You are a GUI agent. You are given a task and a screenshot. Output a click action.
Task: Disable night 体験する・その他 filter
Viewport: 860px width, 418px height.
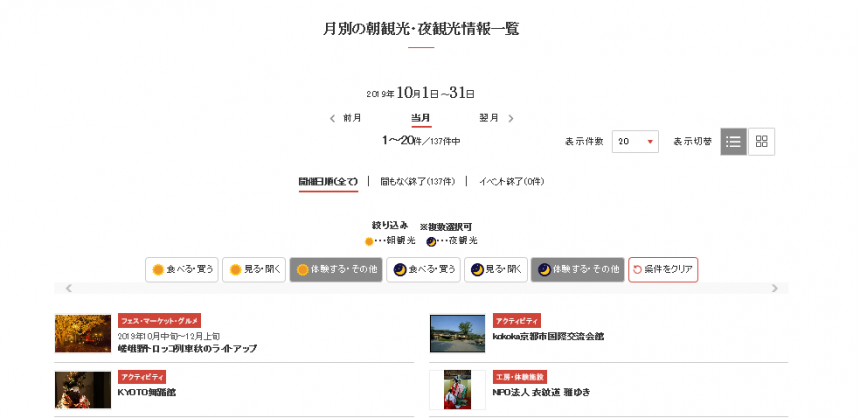[x=578, y=270]
